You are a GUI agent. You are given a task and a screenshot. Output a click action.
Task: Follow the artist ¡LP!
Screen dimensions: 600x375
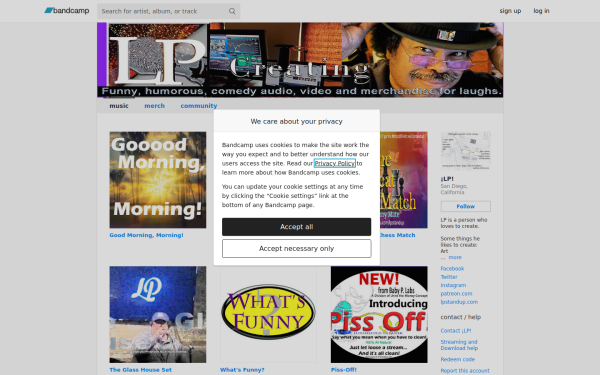pyautogui.click(x=465, y=206)
